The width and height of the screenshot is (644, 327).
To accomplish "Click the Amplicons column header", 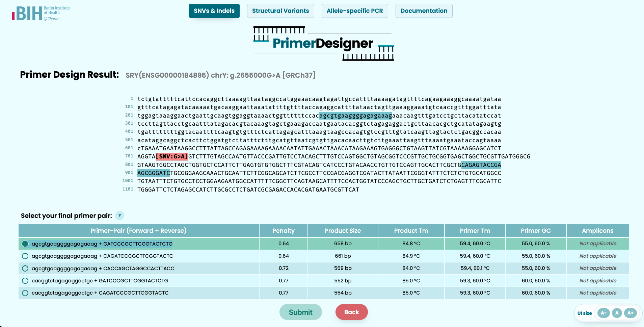I will pyautogui.click(x=597, y=231).
